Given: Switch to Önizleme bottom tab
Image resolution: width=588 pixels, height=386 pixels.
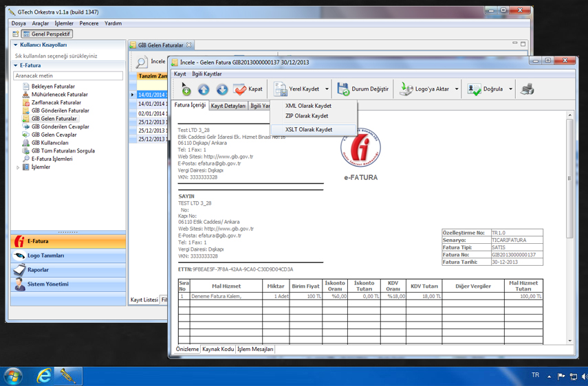Looking at the screenshot, I should pos(187,349).
